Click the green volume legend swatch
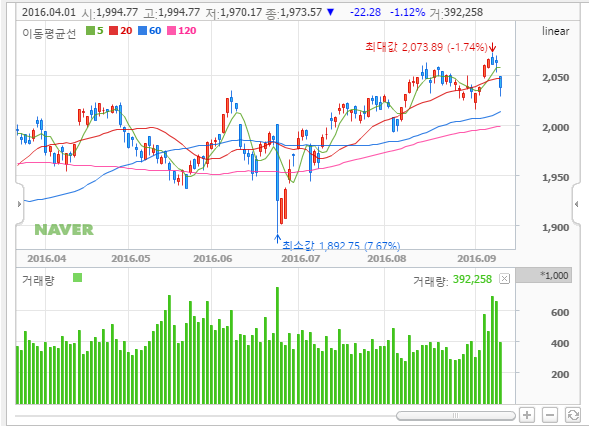Viewport: 590px width, 426px height. pyautogui.click(x=78, y=278)
